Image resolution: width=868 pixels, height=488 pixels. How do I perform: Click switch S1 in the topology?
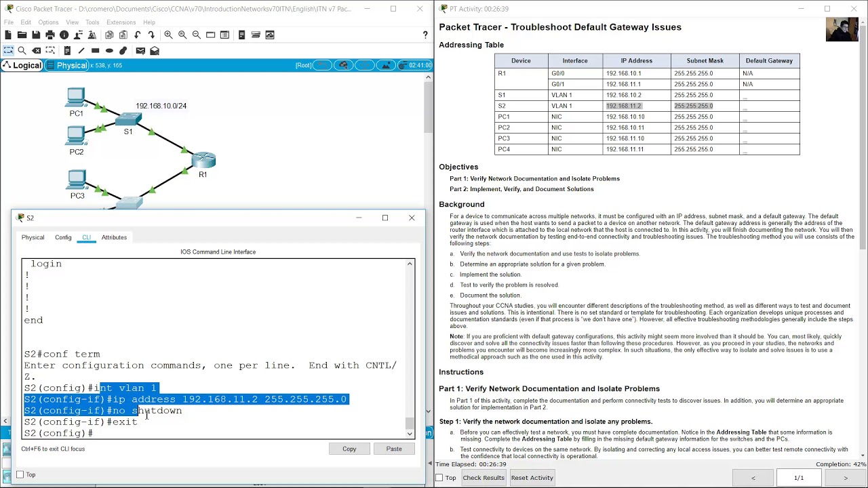[128, 120]
